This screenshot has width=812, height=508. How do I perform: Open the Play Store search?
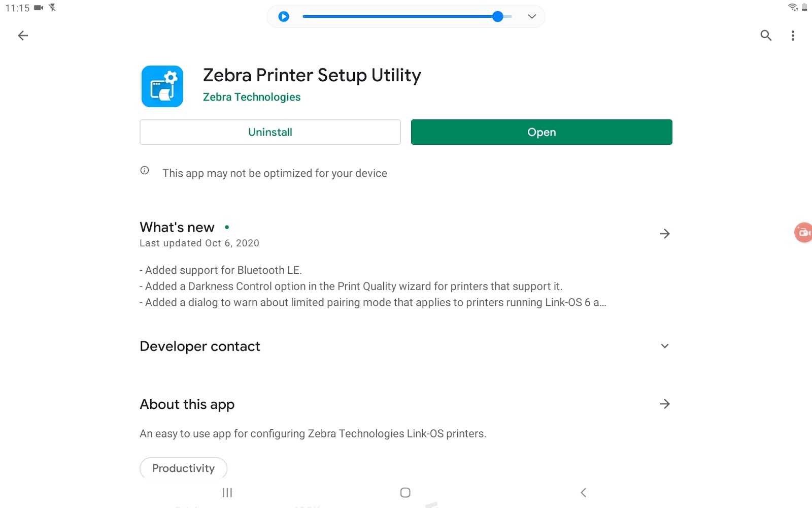[x=766, y=36]
